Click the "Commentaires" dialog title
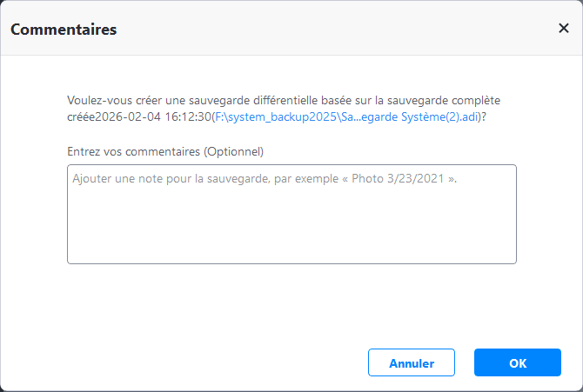The image size is (583, 392). (64, 30)
